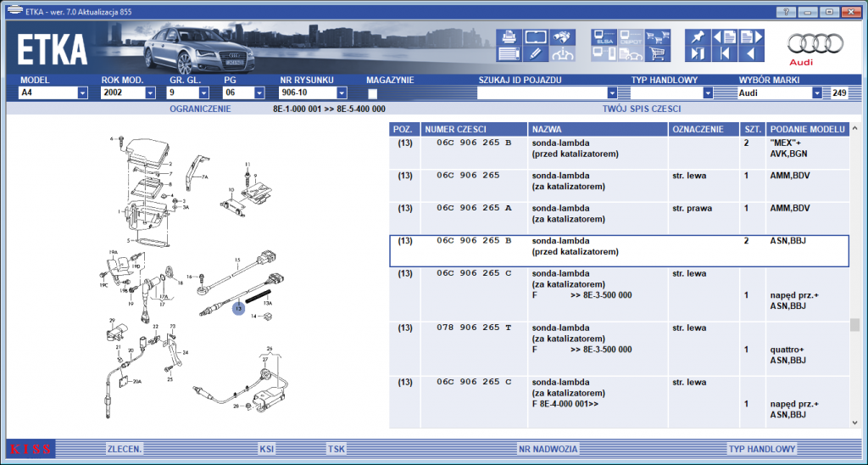
Task: Select part number 06C 906 265 A
Action: (x=474, y=209)
